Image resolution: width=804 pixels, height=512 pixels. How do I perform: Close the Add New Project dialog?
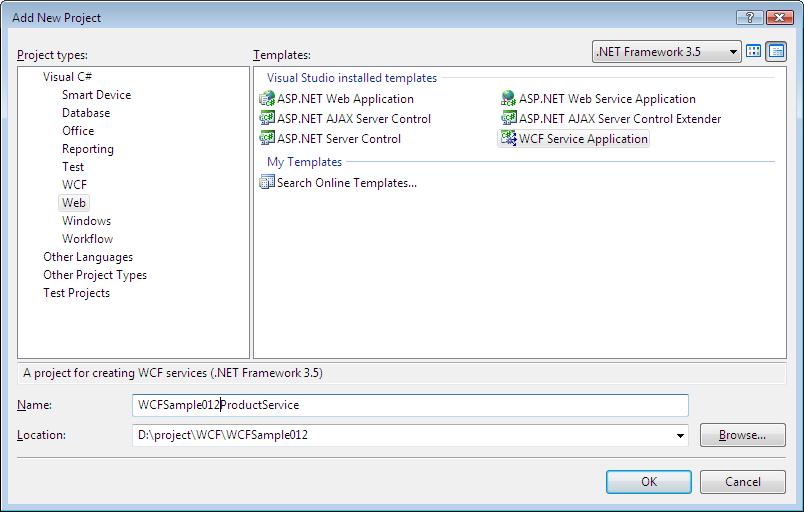[x=779, y=17]
